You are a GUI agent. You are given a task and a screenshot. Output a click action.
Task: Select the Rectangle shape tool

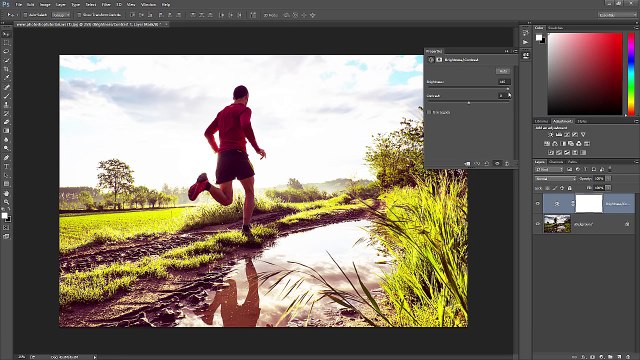coord(6,184)
